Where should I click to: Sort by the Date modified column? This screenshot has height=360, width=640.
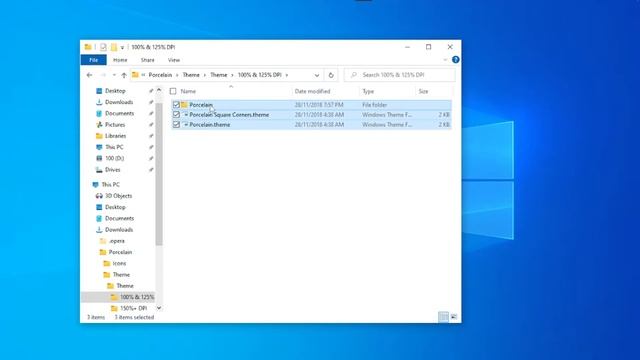312,91
